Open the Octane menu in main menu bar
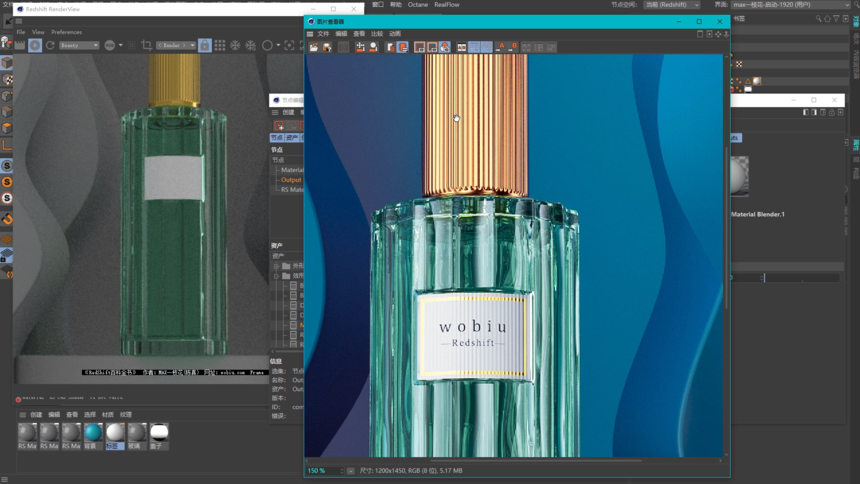 point(417,4)
